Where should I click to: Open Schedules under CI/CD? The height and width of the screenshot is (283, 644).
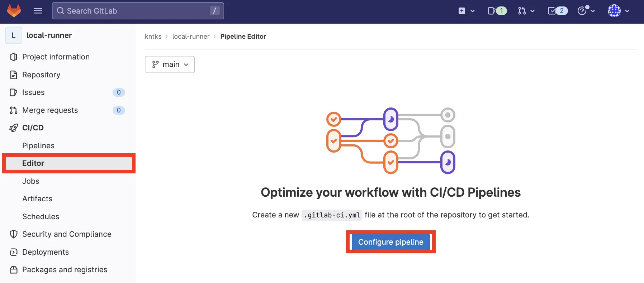[x=41, y=217]
